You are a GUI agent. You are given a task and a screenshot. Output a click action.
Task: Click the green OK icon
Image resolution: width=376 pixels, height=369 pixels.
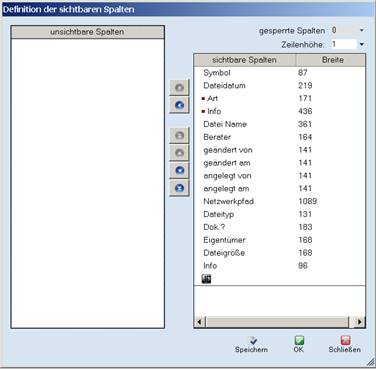tap(299, 340)
